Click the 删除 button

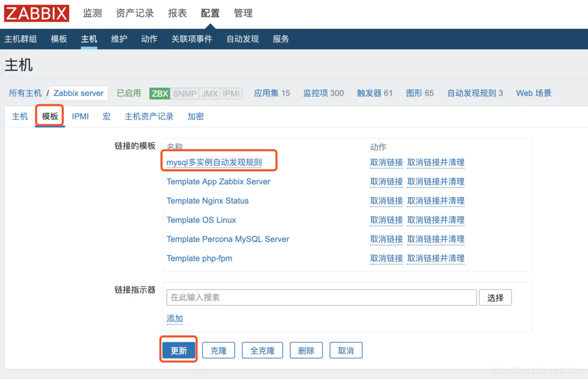306,351
